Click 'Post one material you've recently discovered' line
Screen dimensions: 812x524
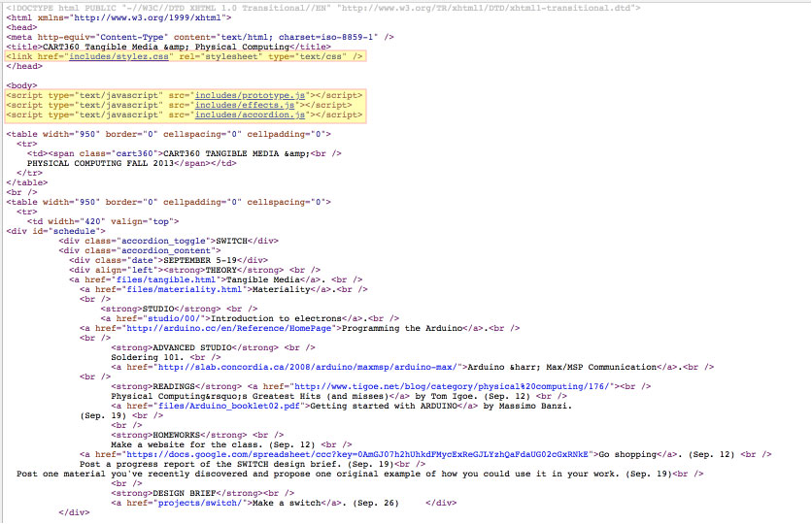[x=360, y=474]
